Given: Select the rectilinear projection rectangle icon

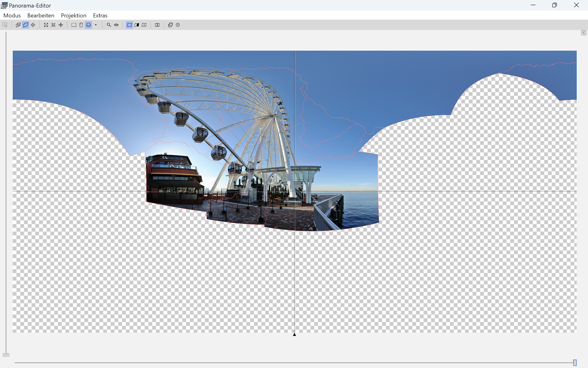Looking at the screenshot, I should 74,25.
